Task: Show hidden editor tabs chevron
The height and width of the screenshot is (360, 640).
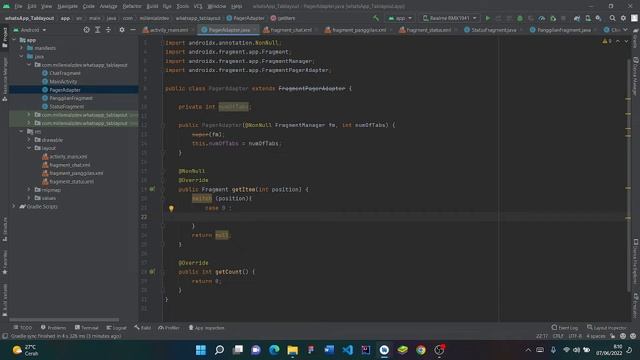Action: pyautogui.click(x=625, y=30)
